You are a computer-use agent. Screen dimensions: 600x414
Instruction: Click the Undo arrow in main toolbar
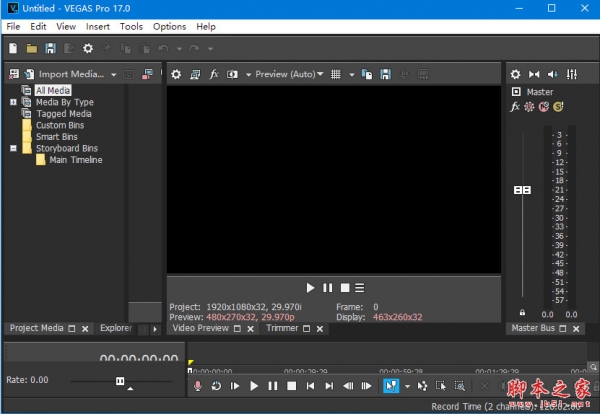[x=163, y=49]
